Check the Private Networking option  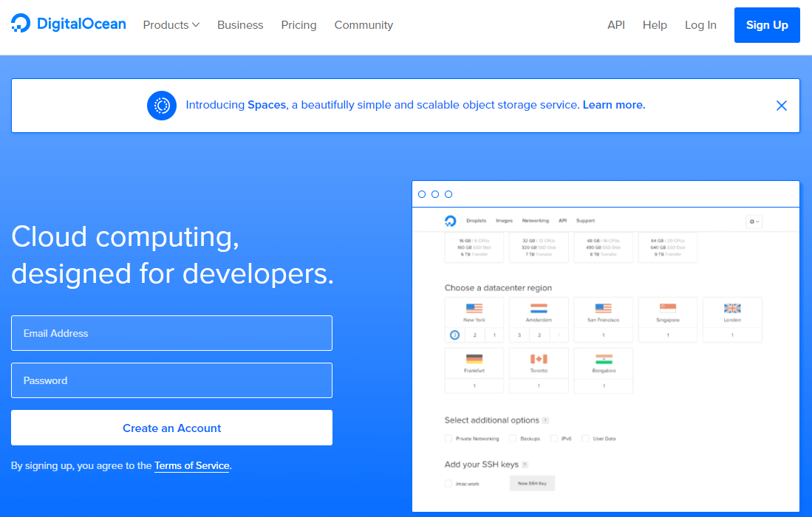[x=448, y=438]
